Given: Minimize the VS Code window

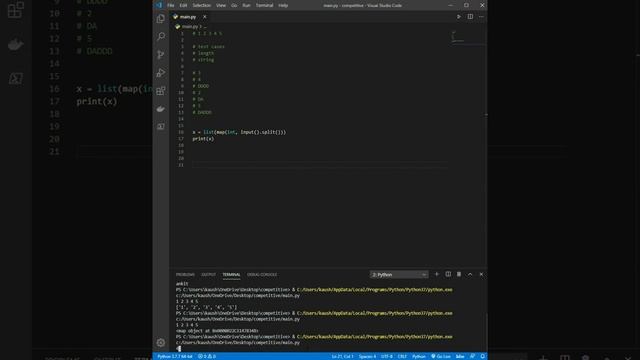Looking at the screenshot, I should tap(451, 5).
